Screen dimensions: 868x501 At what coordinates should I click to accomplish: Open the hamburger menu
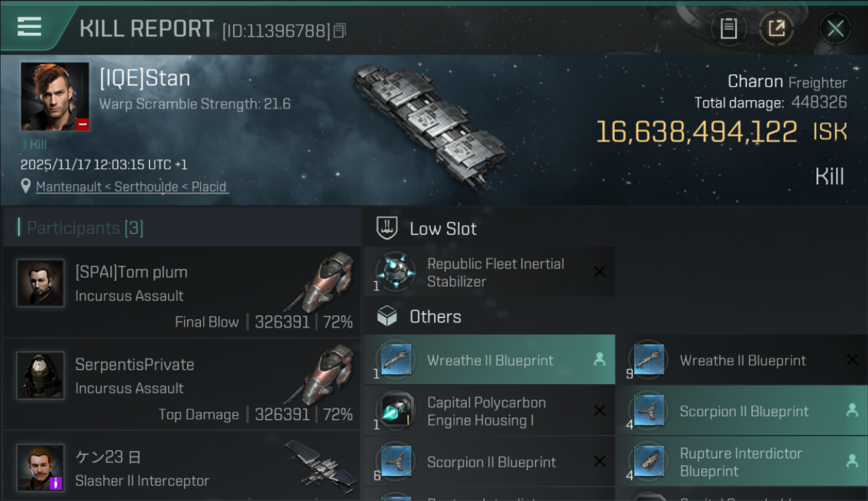click(x=30, y=27)
